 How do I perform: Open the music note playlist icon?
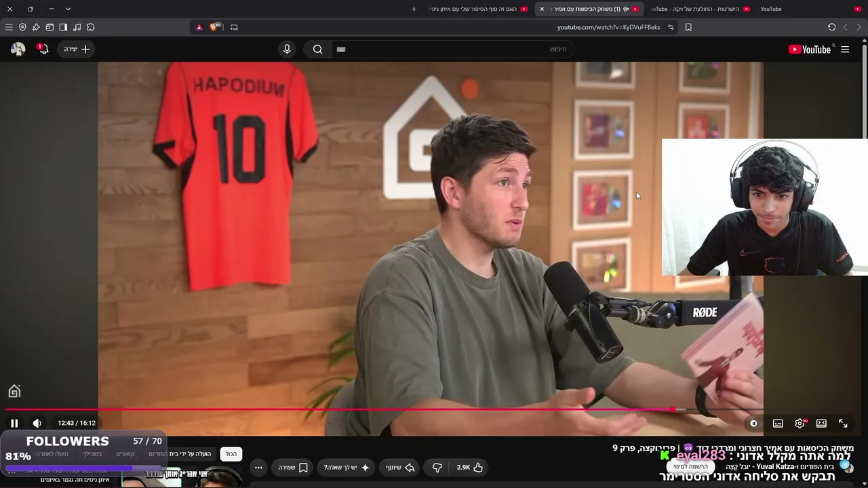[x=77, y=27]
